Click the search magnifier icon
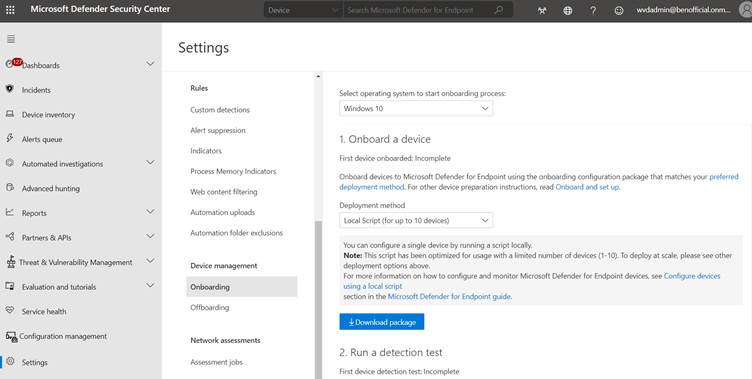Viewport: 752px width, 379px height. [499, 10]
